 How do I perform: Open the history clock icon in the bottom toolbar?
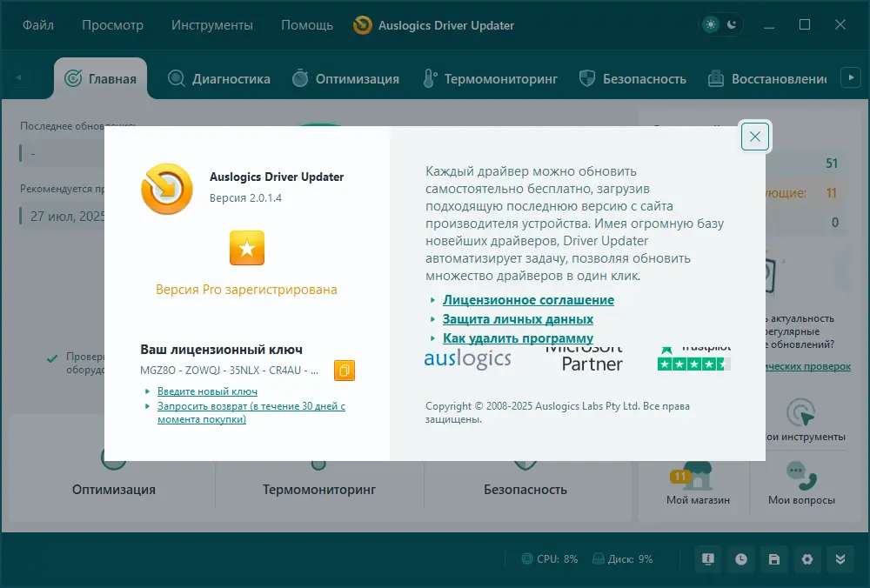741,560
